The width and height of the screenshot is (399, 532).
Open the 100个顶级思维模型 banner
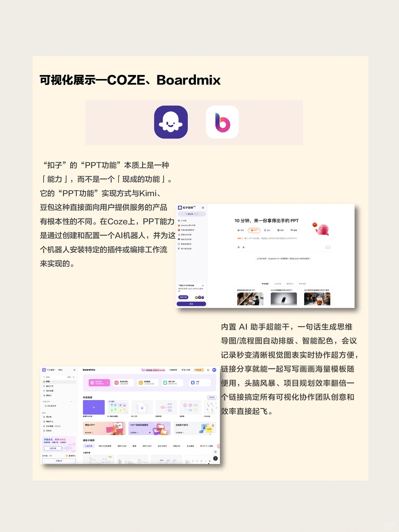(x=150, y=428)
